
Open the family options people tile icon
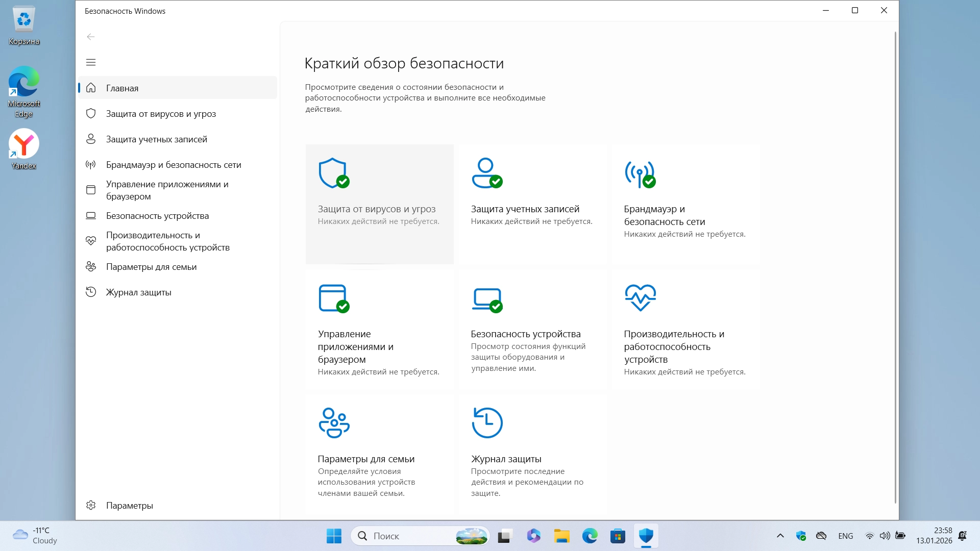[x=334, y=422]
